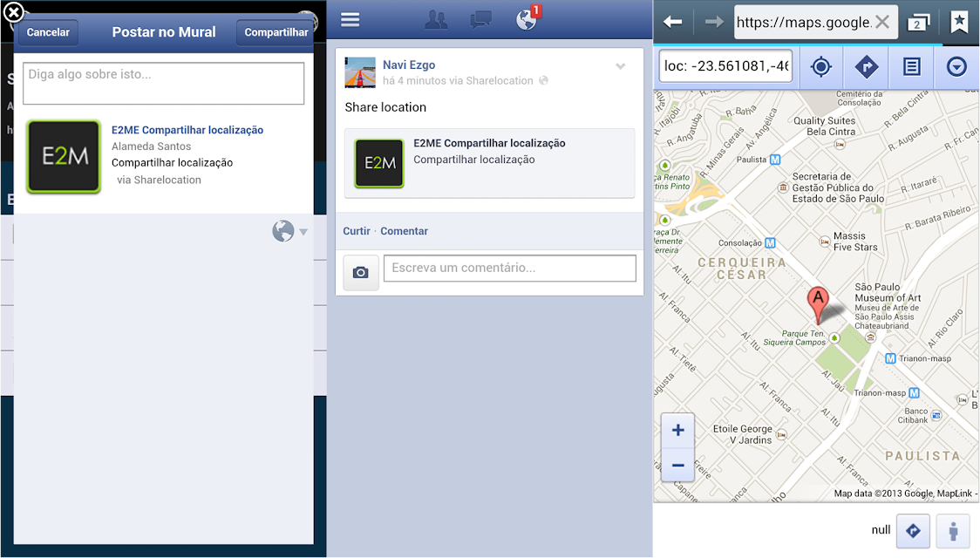
Task: Click the Share location post text
Action: click(385, 107)
